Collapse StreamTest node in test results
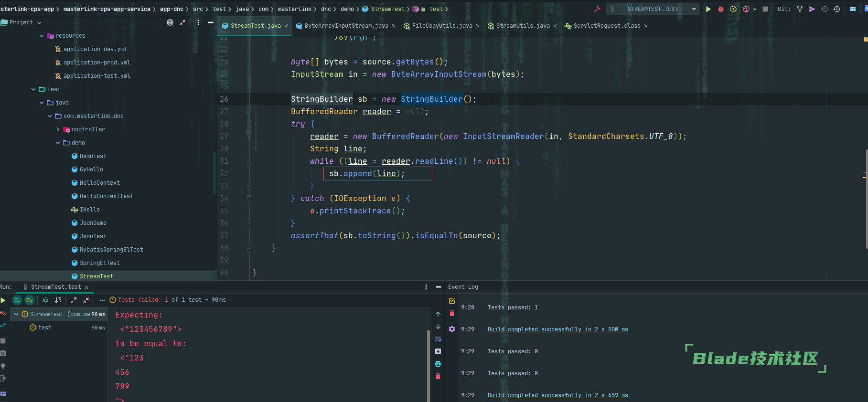Screen dimensions: 868x402 16,314
